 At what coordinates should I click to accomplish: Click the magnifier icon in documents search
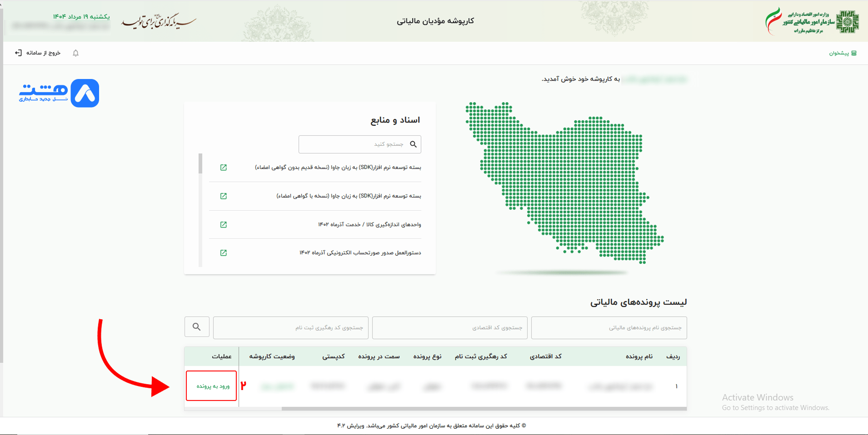[413, 144]
